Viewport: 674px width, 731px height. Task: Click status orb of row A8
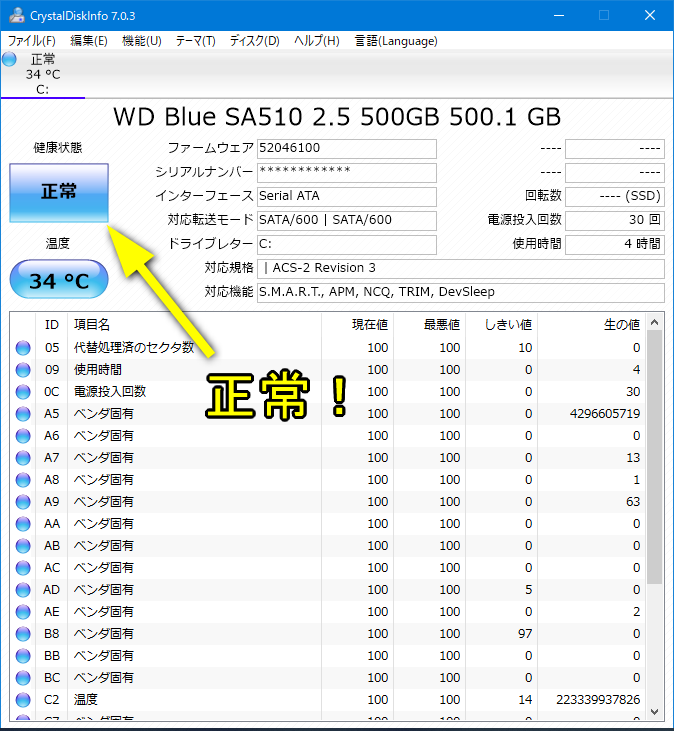[x=23, y=480]
